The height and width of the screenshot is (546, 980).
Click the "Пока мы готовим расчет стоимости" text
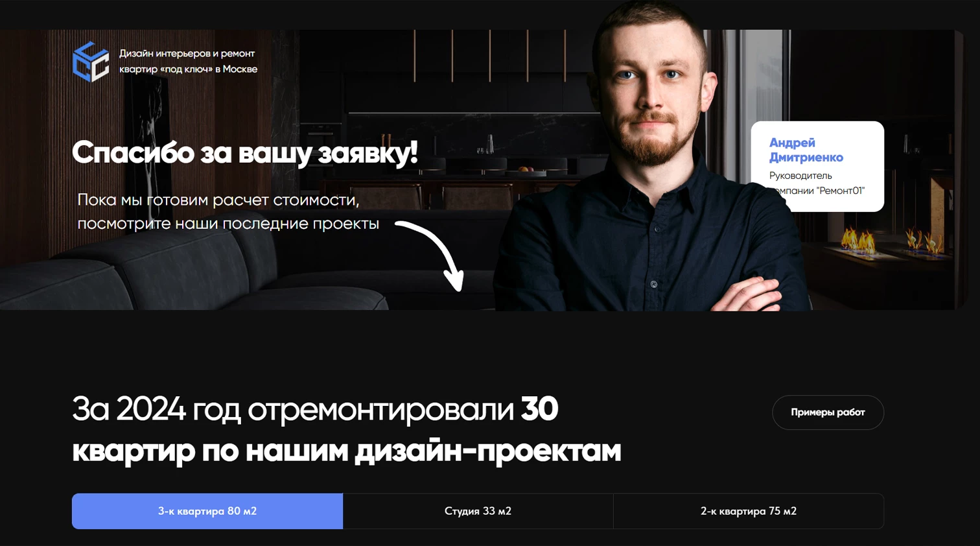[x=218, y=200]
